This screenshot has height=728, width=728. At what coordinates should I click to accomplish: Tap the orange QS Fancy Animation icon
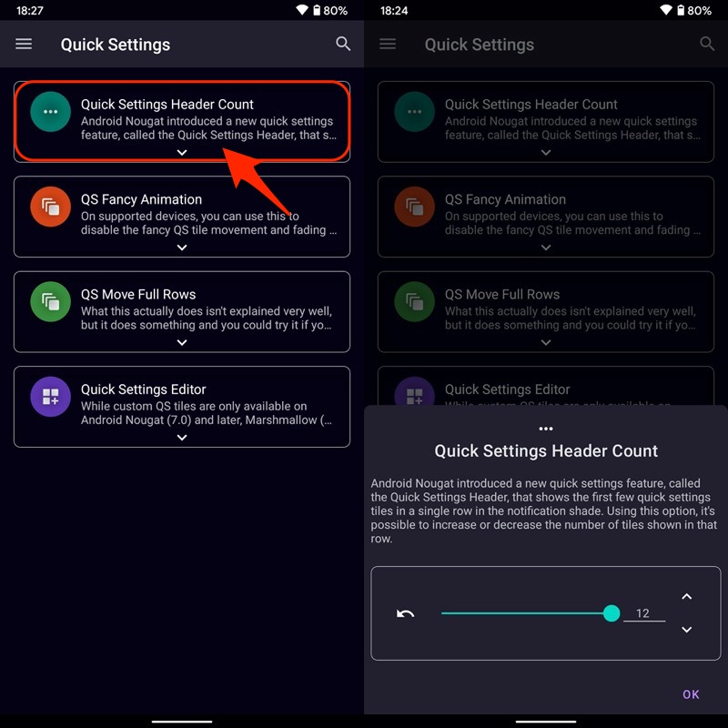pos(50,207)
